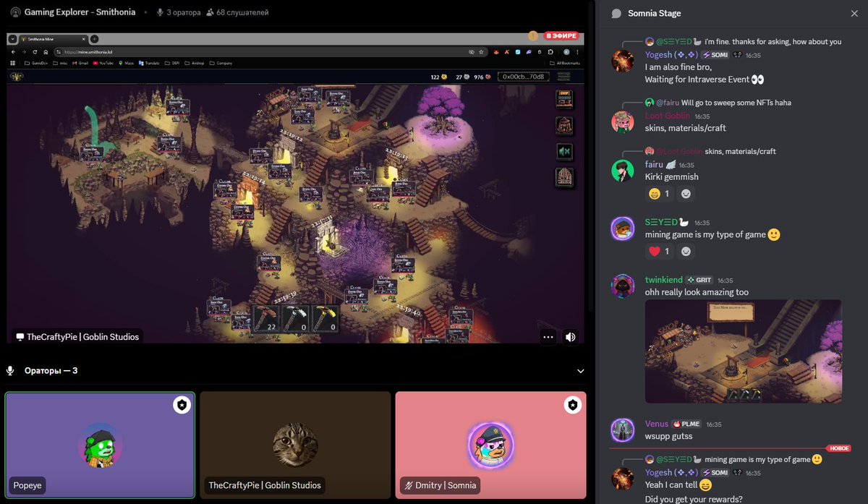Click the red 'НОВОЕ' new messages marker
This screenshot has height=504, width=868.
pos(838,448)
